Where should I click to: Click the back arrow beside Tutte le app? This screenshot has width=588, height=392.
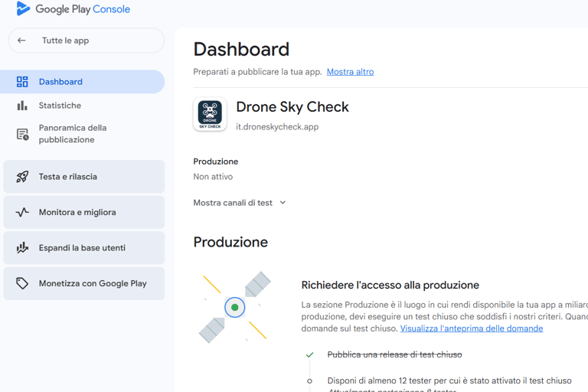21,41
